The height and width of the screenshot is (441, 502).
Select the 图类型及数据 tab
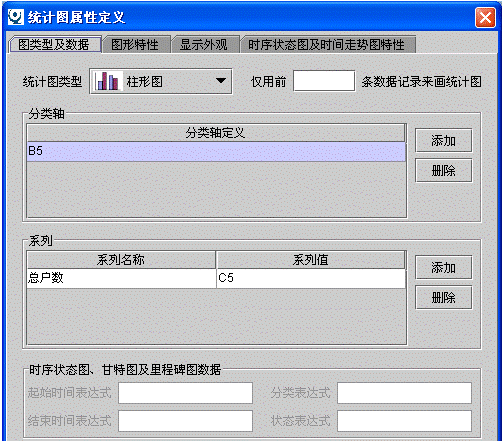click(x=54, y=44)
